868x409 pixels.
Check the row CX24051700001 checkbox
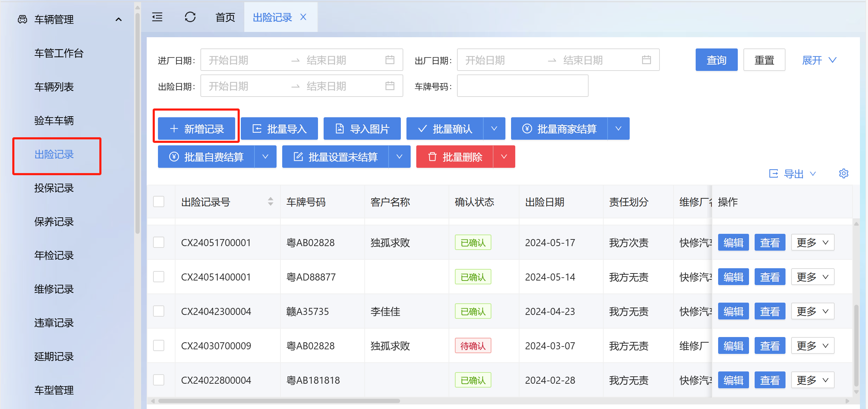click(x=159, y=242)
